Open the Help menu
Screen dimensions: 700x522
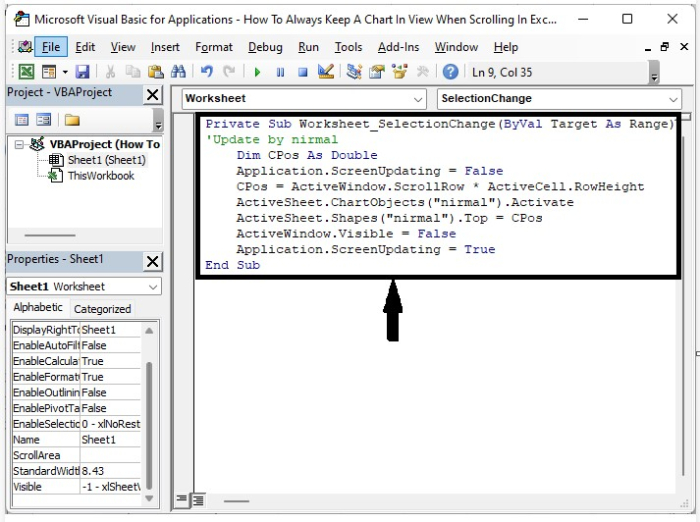[506, 47]
